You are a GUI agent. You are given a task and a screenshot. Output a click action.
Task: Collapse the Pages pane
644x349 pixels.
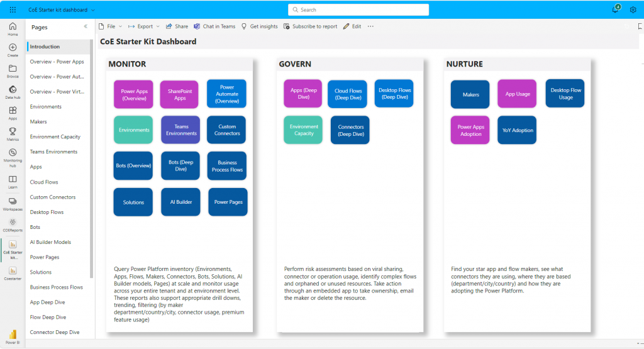(86, 27)
